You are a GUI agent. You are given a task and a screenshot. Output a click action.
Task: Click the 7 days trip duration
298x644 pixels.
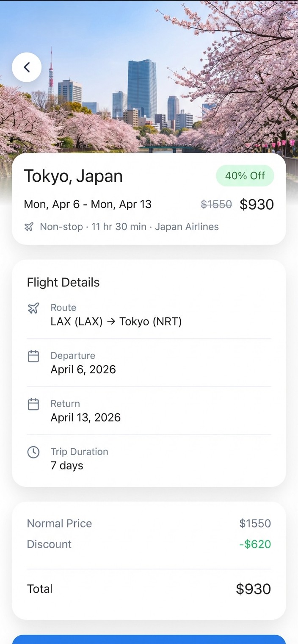click(x=67, y=465)
